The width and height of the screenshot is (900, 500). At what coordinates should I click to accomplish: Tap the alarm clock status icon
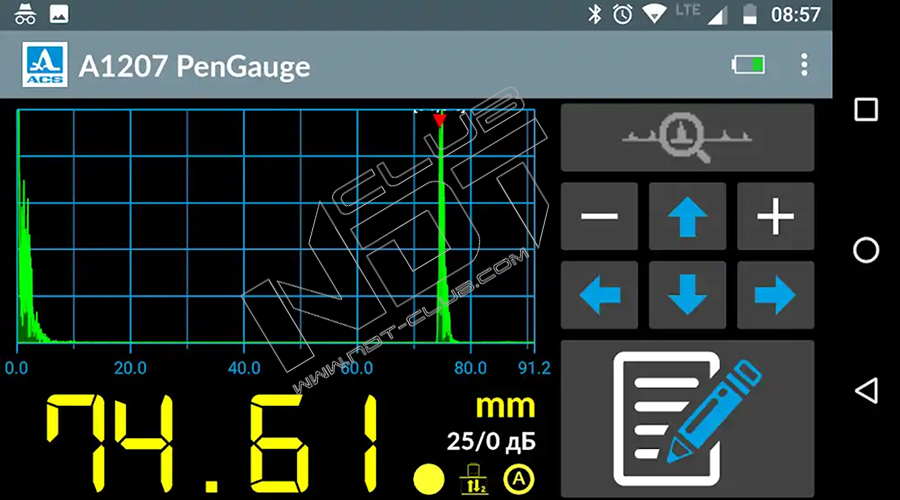click(x=622, y=14)
